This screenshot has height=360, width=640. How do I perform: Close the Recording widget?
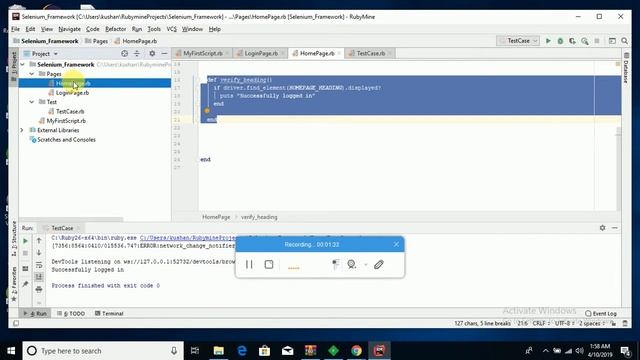click(x=396, y=244)
